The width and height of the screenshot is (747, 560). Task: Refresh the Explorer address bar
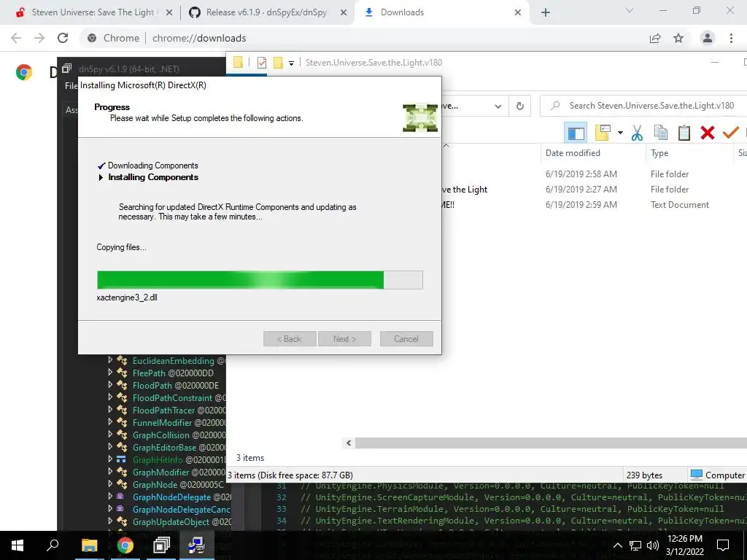[519, 106]
